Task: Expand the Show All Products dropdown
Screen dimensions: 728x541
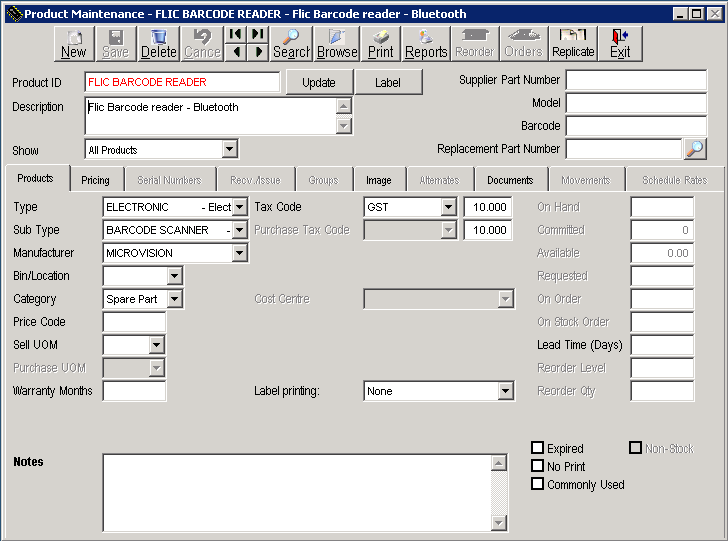Action: click(x=230, y=150)
